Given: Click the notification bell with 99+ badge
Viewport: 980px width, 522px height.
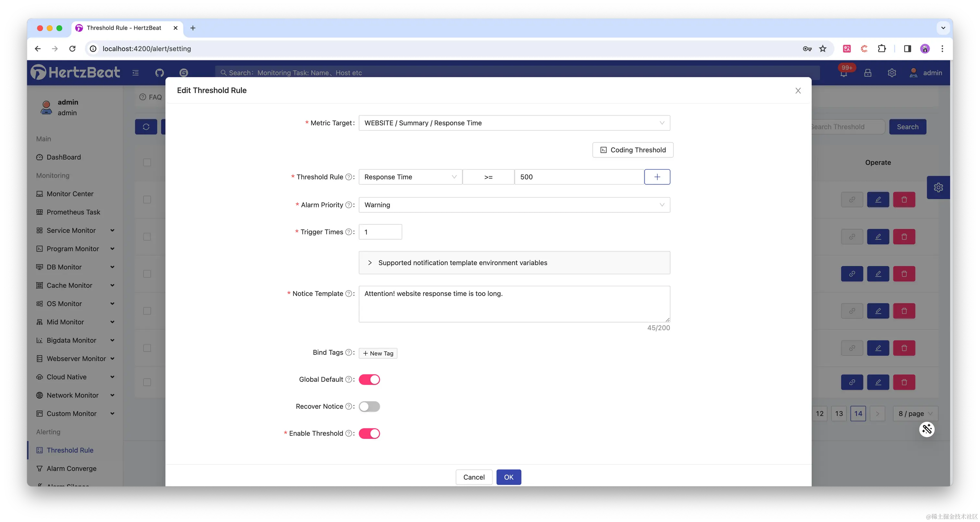Looking at the screenshot, I should (844, 73).
